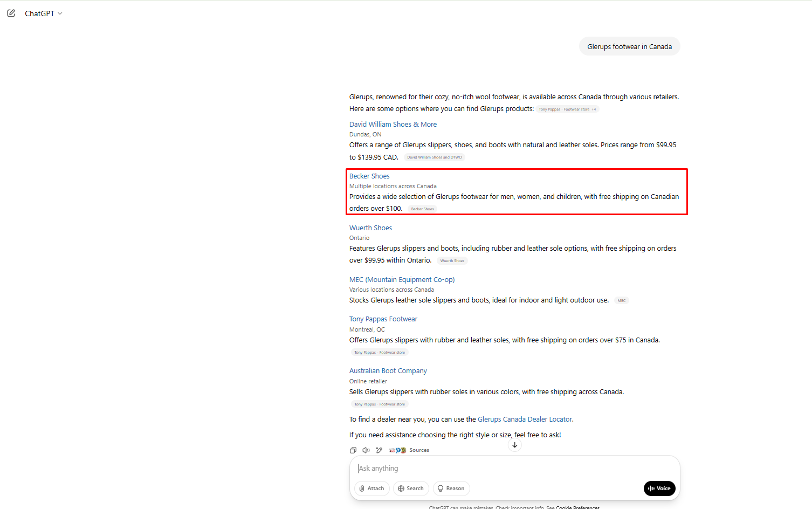Screen dimensions: 812x509
Task: Open the Glerups Canada Dealer Locator link
Action: [525, 419]
